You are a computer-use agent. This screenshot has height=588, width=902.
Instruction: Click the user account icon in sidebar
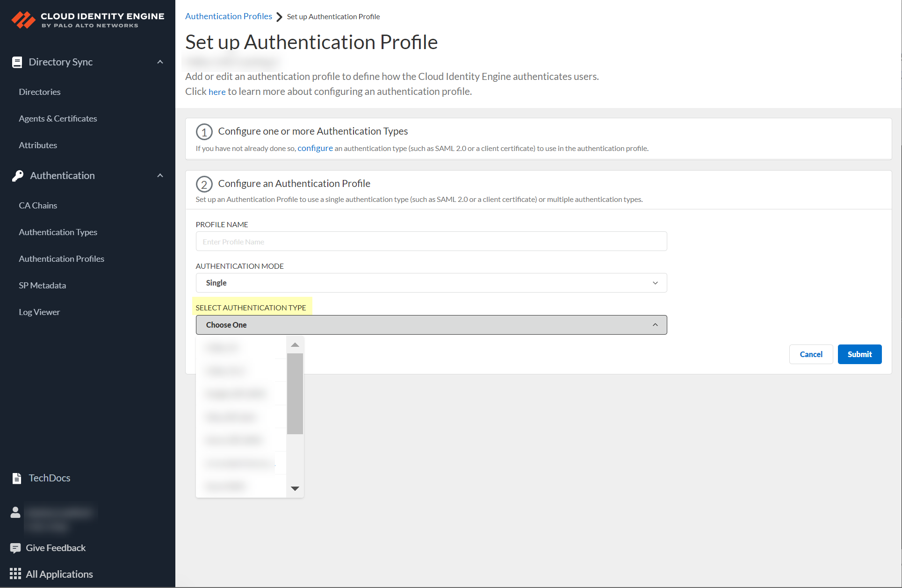tap(14, 512)
